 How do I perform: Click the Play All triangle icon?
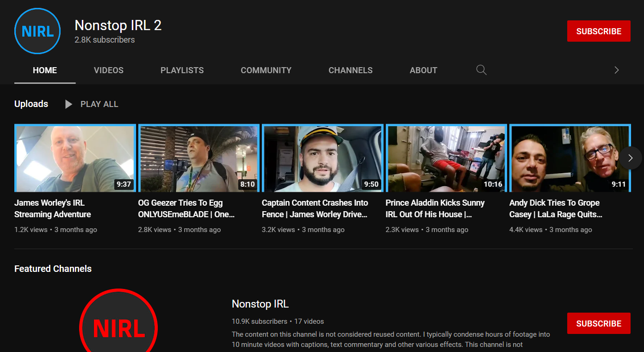tap(68, 104)
